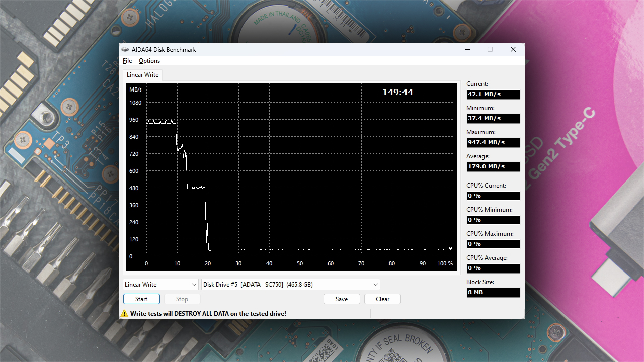Open the File menu

click(127, 61)
